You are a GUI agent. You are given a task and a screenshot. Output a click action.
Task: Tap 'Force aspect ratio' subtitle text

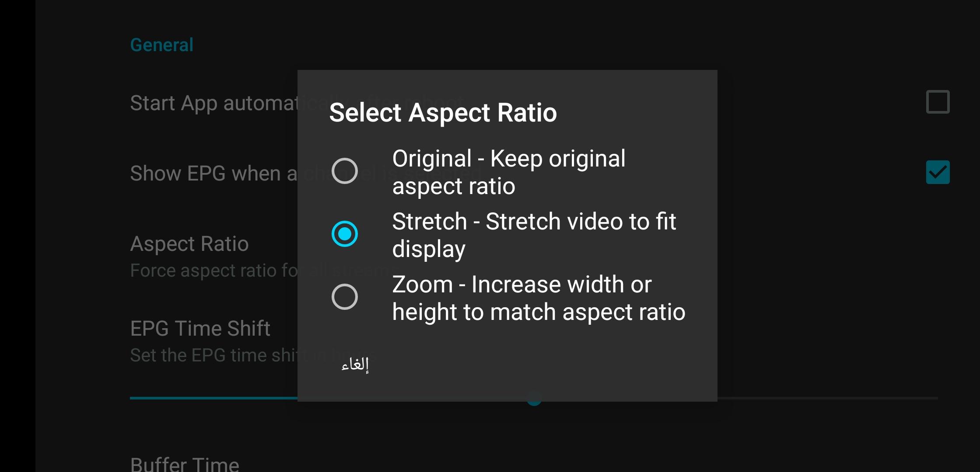(x=213, y=271)
